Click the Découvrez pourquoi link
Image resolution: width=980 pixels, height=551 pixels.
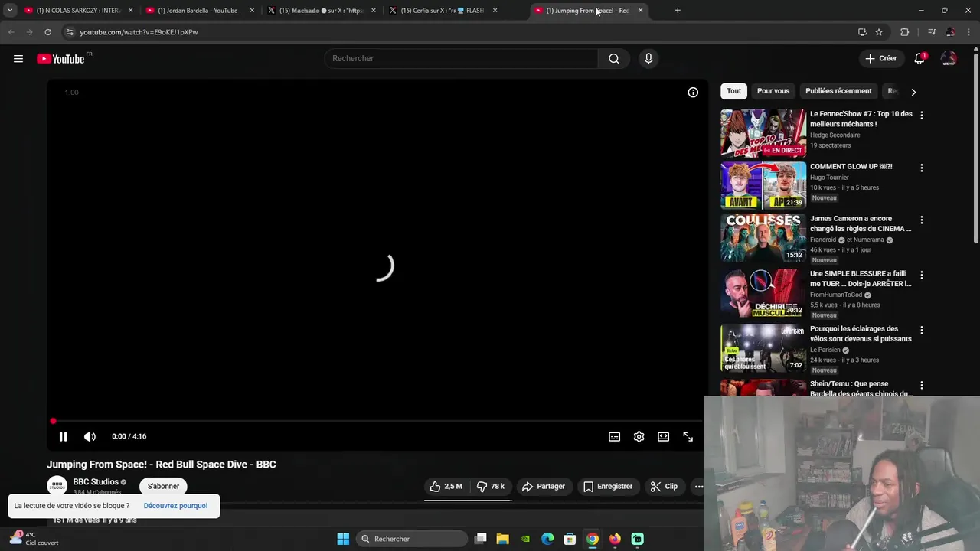pos(175,506)
